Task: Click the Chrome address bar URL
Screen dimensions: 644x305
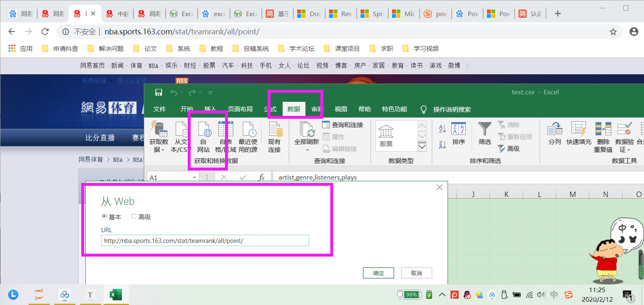Action: click(182, 31)
